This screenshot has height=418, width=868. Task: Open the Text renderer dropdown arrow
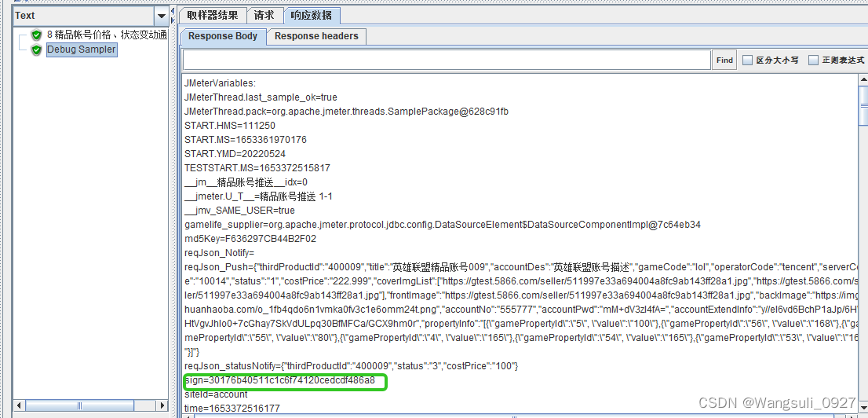tap(161, 16)
